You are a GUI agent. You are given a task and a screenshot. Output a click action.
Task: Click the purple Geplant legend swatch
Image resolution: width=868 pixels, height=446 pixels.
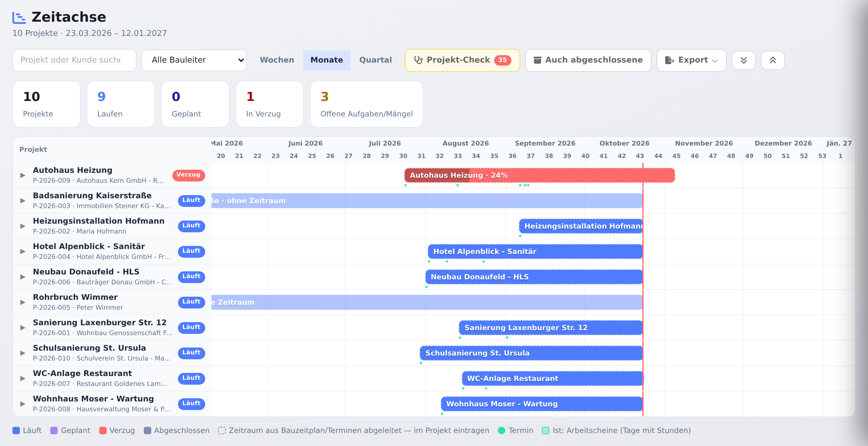click(54, 431)
